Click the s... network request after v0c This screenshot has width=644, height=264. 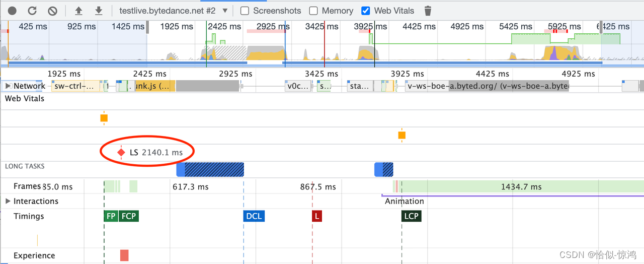(x=324, y=86)
